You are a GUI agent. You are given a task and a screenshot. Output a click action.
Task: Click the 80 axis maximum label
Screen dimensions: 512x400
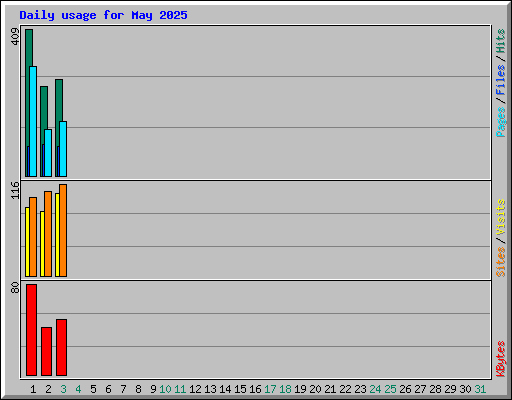[15, 288]
